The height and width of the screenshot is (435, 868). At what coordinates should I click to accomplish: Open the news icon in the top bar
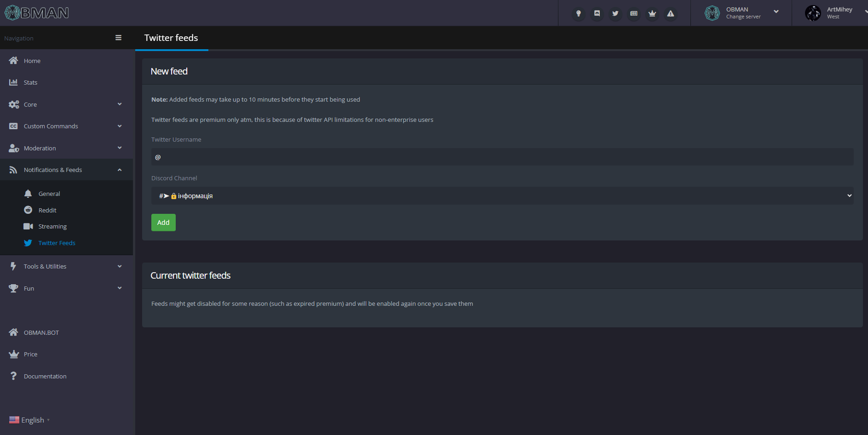(634, 13)
